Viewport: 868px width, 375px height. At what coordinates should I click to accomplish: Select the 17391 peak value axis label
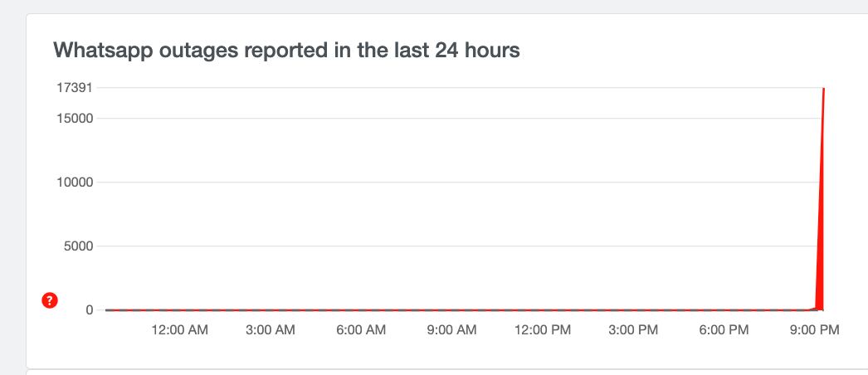pos(74,87)
